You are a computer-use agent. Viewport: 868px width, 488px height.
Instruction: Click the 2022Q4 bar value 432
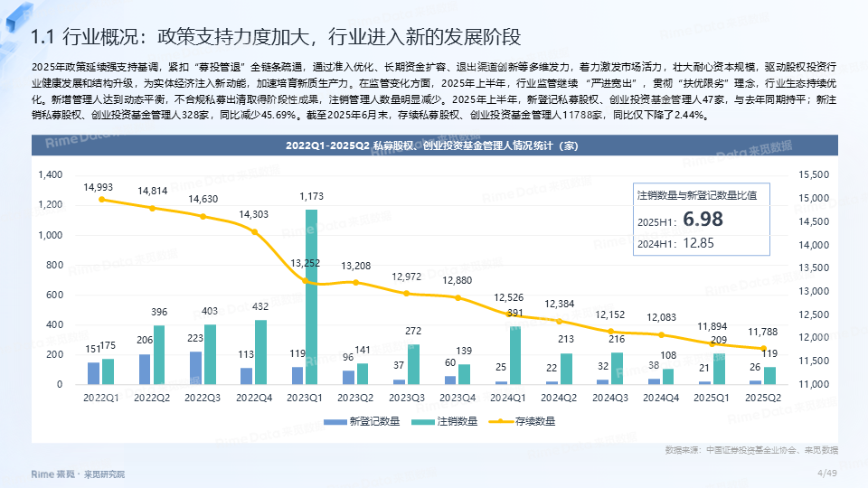pyautogui.click(x=260, y=306)
